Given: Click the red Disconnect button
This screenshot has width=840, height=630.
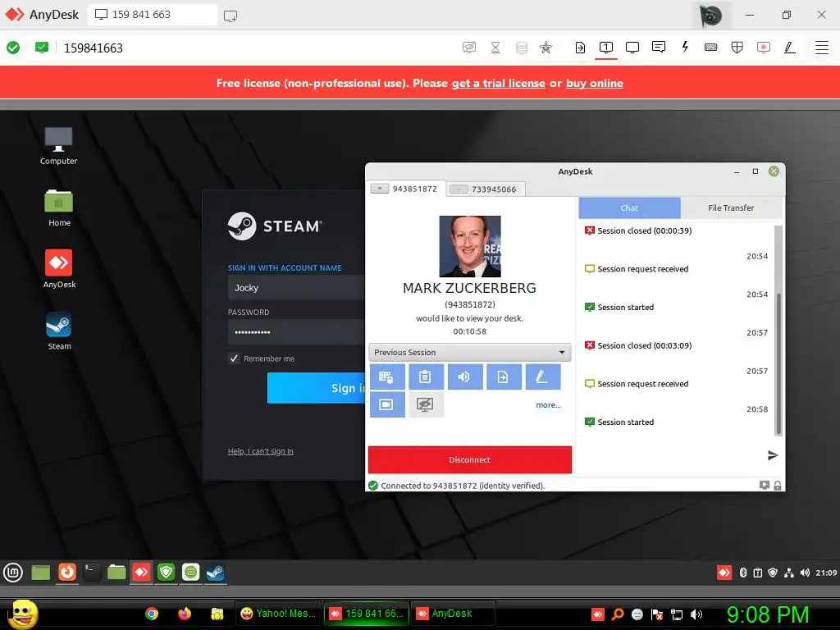Looking at the screenshot, I should [x=470, y=459].
